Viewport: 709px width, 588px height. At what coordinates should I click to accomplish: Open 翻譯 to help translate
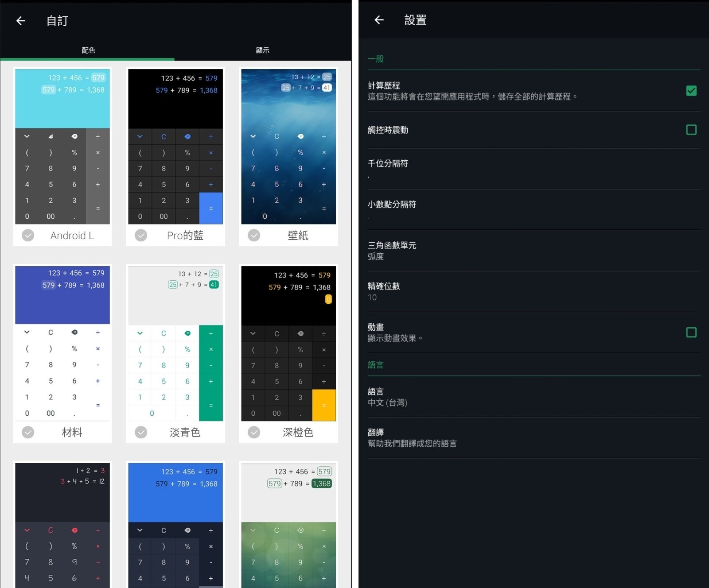tap(534, 438)
